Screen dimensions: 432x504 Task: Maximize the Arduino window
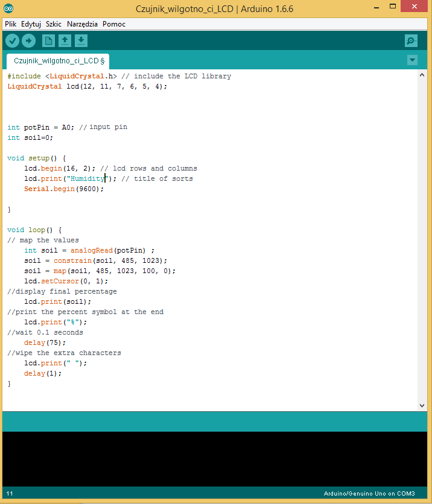pyautogui.click(x=392, y=7)
